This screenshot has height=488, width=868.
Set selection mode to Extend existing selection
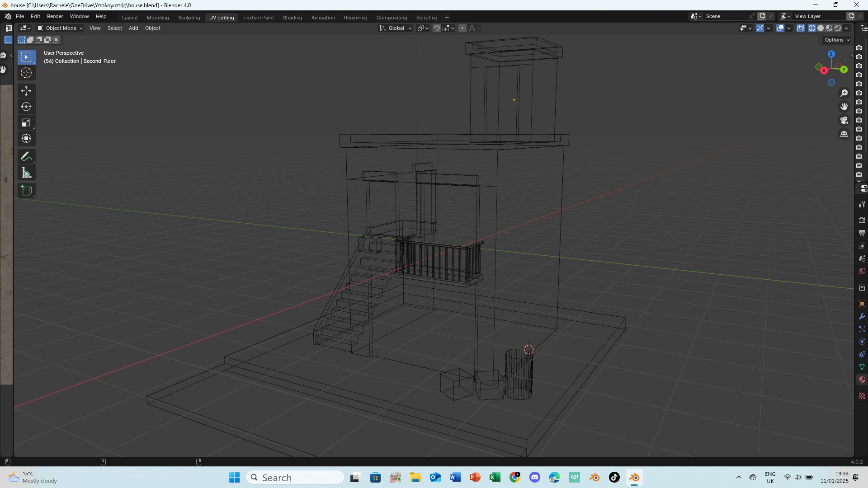coord(30,40)
